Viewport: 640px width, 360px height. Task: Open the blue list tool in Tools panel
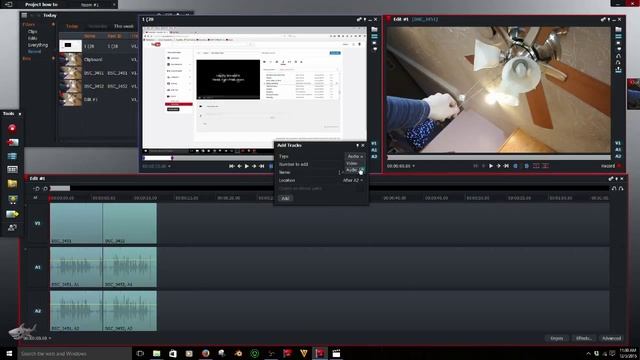(x=12, y=156)
